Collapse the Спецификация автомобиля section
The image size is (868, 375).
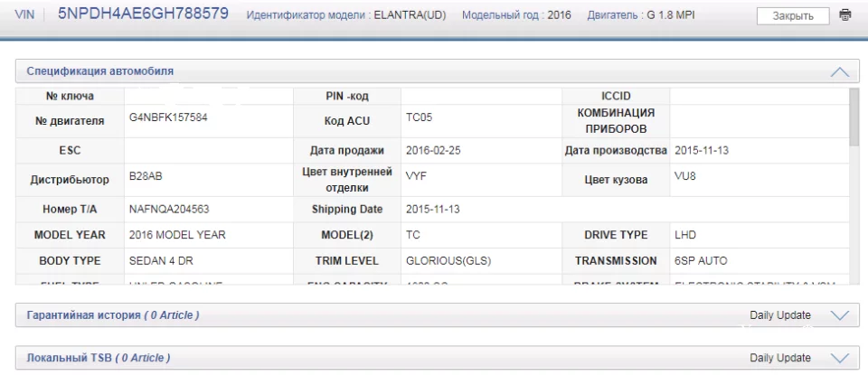840,72
